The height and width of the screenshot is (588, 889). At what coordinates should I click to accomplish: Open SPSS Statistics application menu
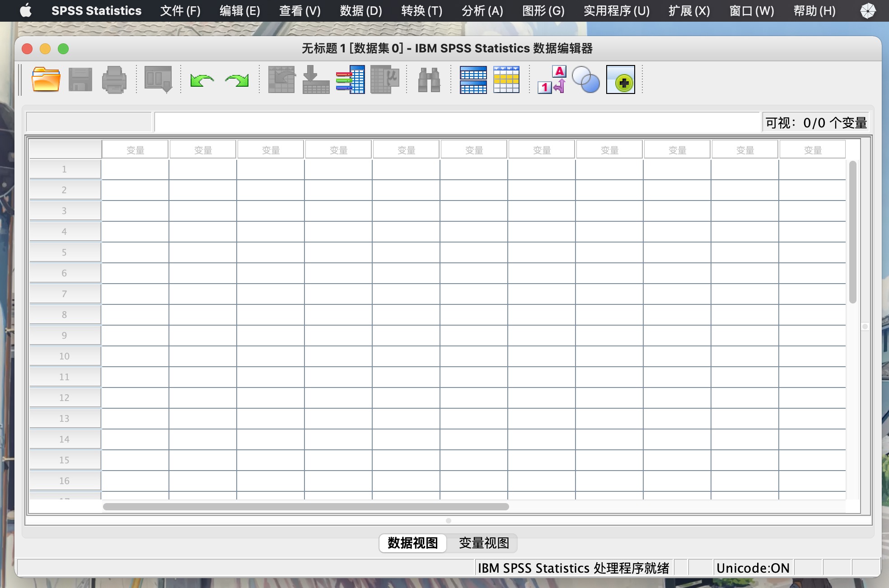(96, 10)
